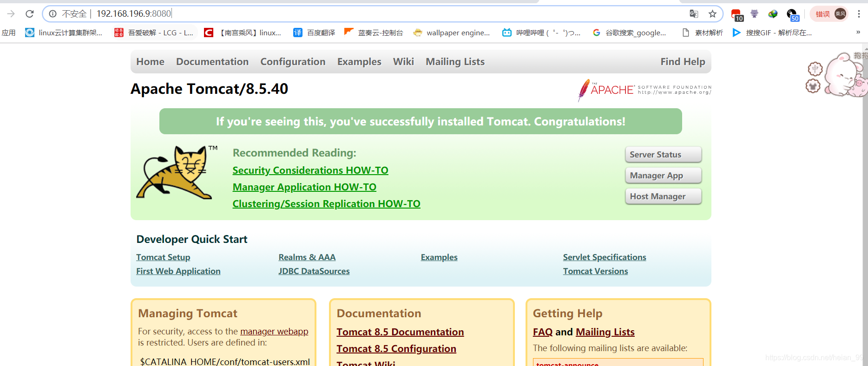
Task: Click the purple fox extension icon
Action: [x=755, y=14]
